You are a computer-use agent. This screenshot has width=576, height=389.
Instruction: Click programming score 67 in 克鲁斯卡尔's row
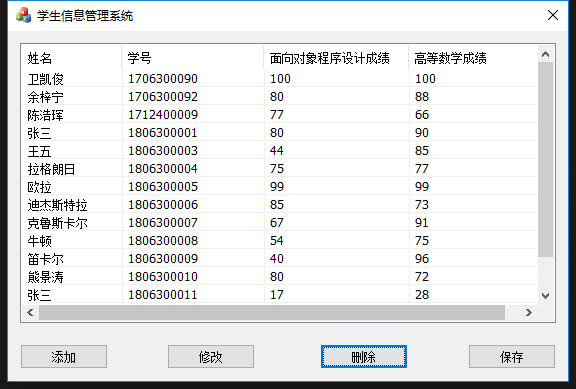point(277,223)
